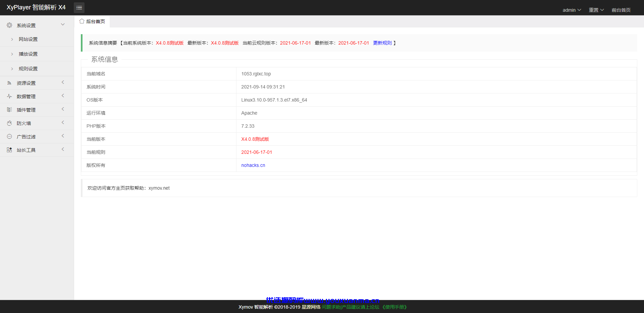
Task: Click the 《使用手册》 footer link
Action: click(x=394, y=307)
